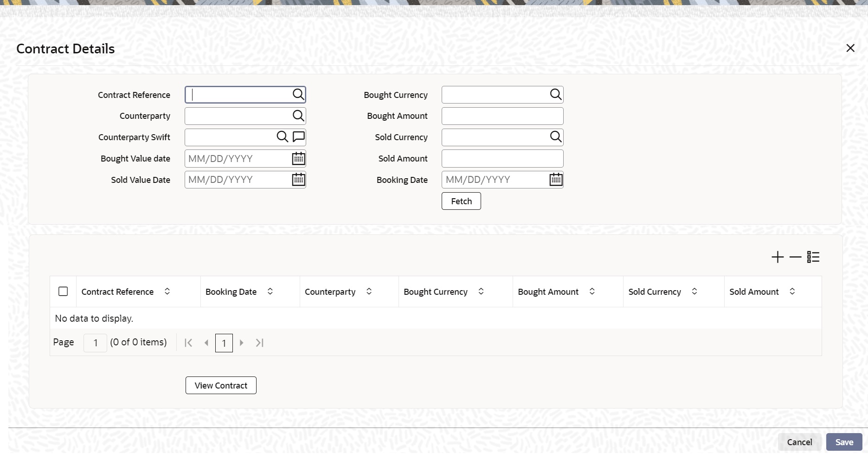The height and width of the screenshot is (454, 868).
Task: Open Sold Currency search lookup
Action: click(x=556, y=137)
